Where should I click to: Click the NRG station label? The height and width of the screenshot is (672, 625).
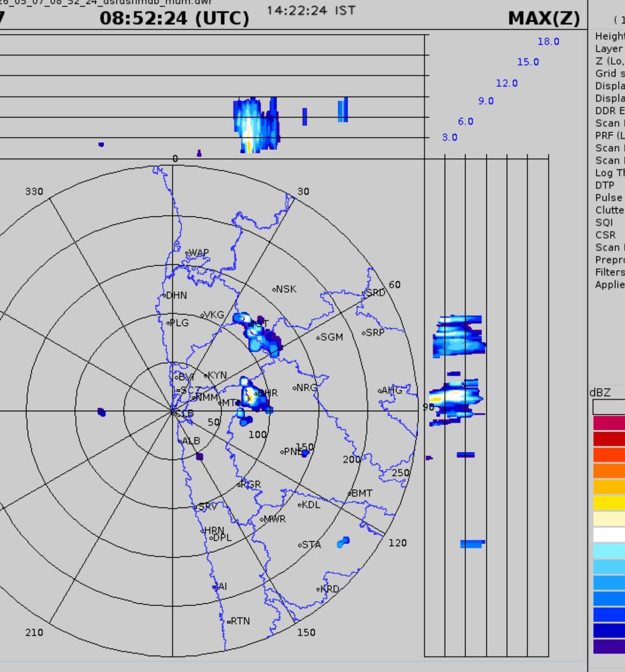tap(306, 388)
